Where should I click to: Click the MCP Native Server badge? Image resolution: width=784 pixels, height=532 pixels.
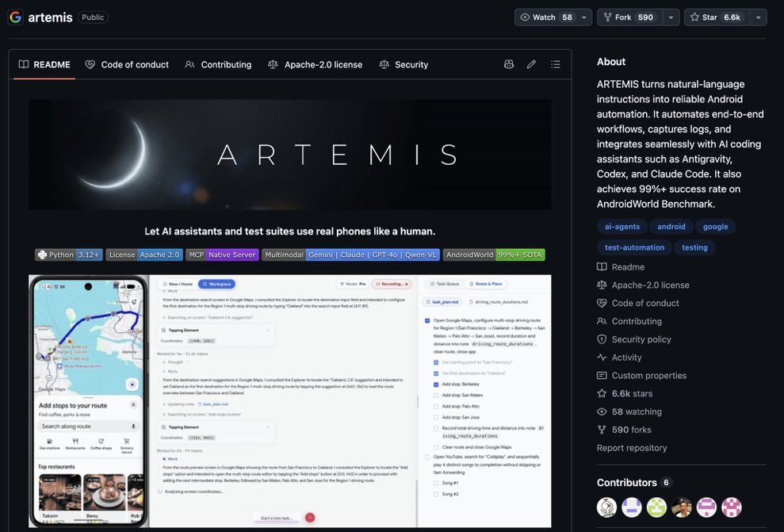point(223,255)
